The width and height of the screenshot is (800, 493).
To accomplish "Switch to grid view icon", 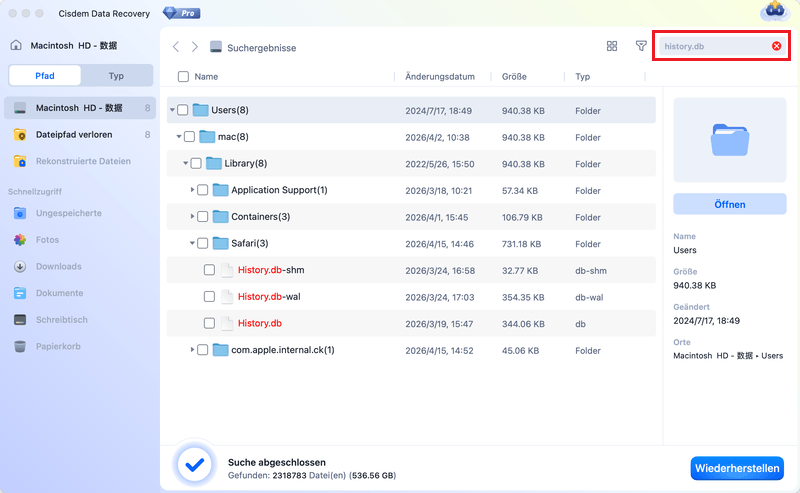I will 612,46.
